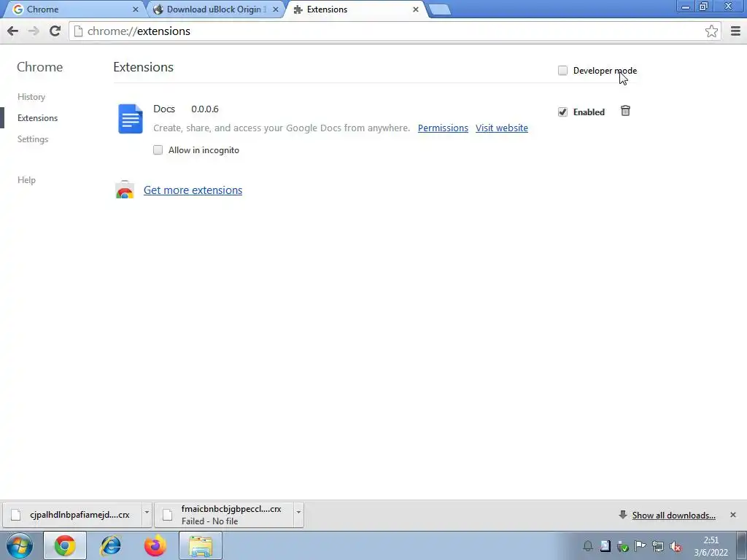Screen dimensions: 747x560
Task: Select the Extensions tab
Action: [355, 9]
